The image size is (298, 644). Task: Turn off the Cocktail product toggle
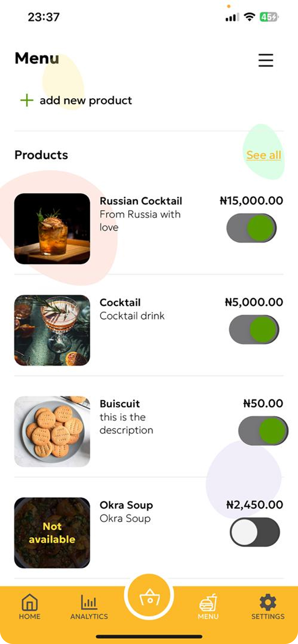point(254,329)
